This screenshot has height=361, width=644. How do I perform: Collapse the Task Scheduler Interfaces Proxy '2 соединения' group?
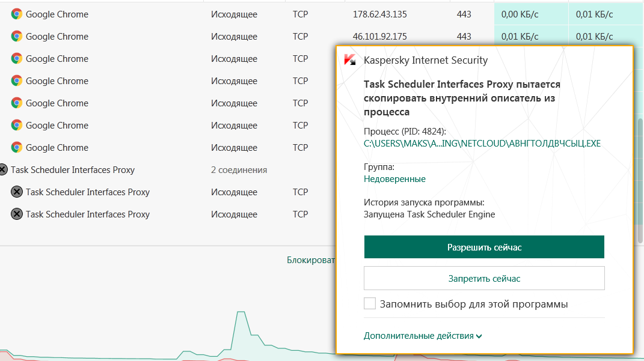tap(72, 170)
